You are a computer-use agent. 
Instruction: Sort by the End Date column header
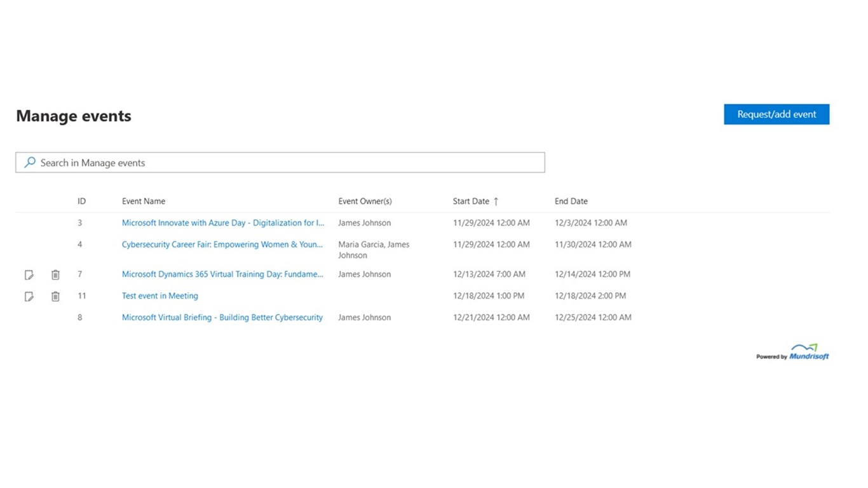(571, 201)
